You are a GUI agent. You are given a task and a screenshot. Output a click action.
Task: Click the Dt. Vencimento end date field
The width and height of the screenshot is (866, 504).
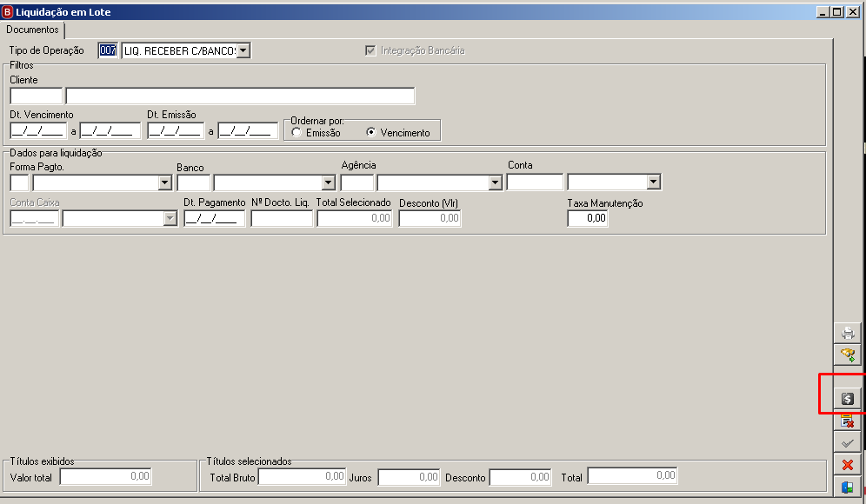pos(110,131)
